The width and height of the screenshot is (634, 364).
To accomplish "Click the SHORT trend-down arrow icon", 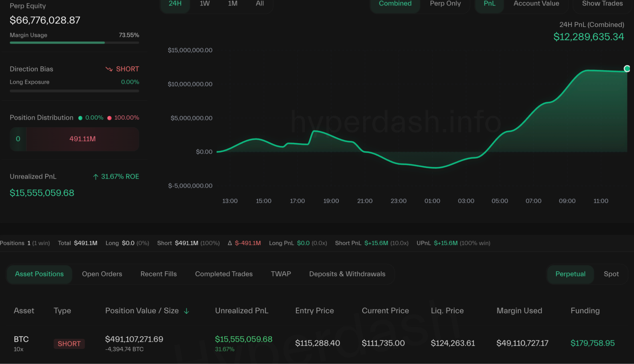I will pos(109,69).
